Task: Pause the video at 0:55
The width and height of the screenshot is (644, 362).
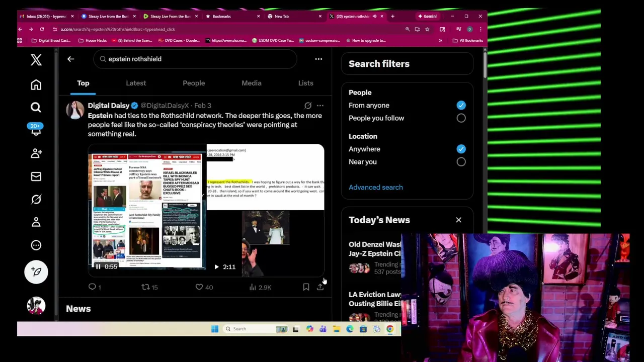Action: pyautogui.click(x=98, y=267)
